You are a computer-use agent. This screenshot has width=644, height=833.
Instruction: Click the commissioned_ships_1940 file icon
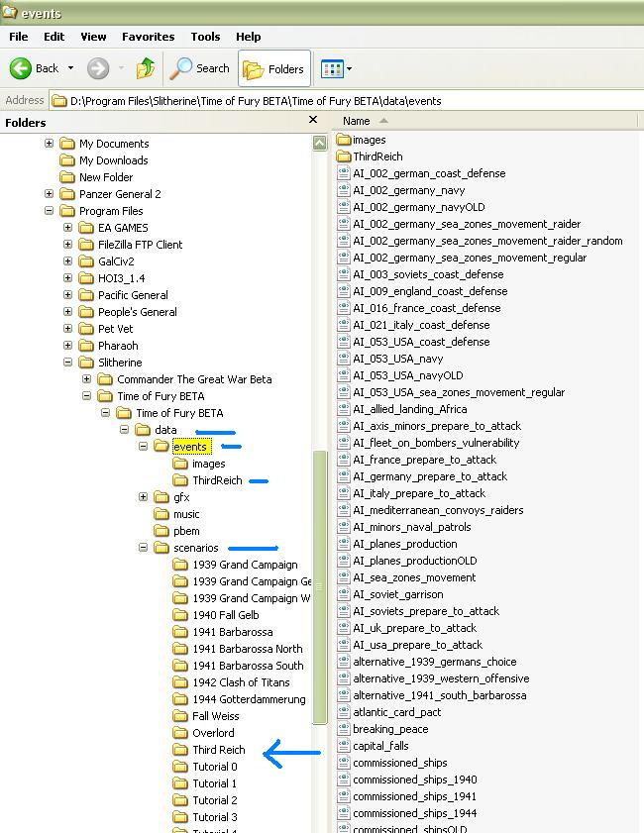point(344,780)
